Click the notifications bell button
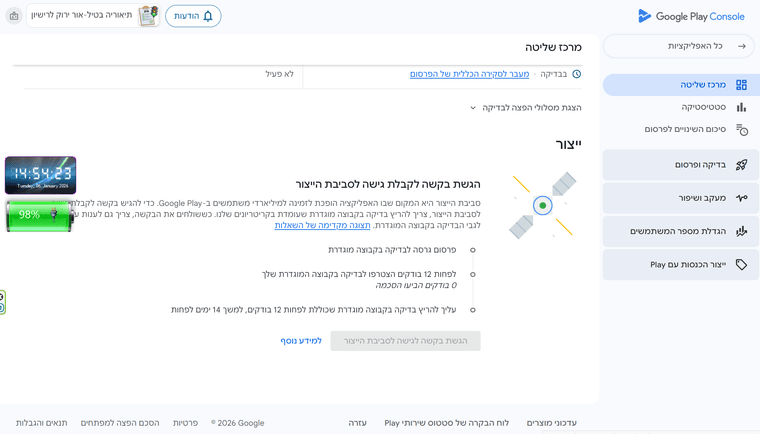This screenshot has height=434, width=760. coord(193,16)
